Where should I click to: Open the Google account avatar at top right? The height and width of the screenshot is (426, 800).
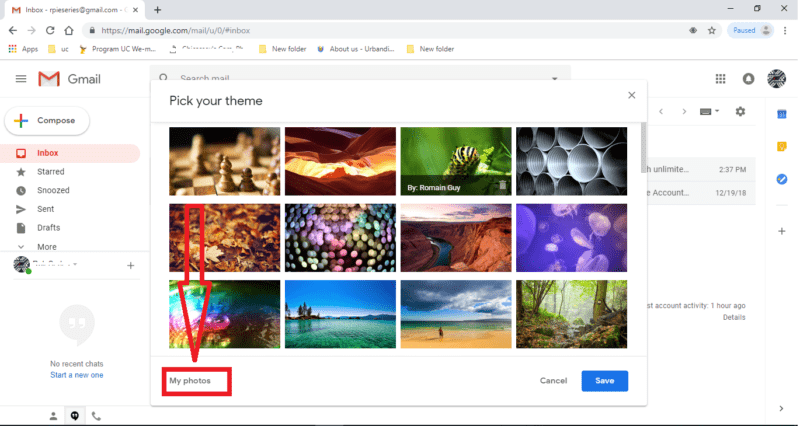click(777, 79)
